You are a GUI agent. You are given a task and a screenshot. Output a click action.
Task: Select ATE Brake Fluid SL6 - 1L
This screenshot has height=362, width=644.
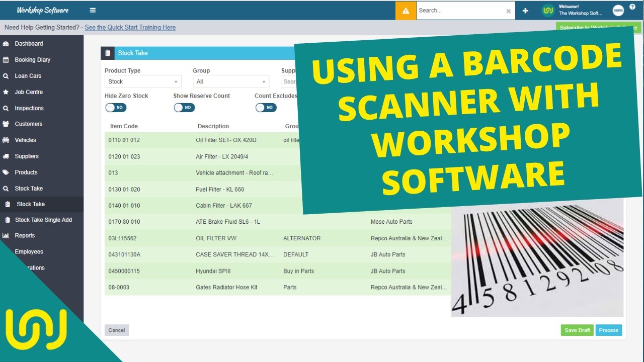(x=228, y=222)
